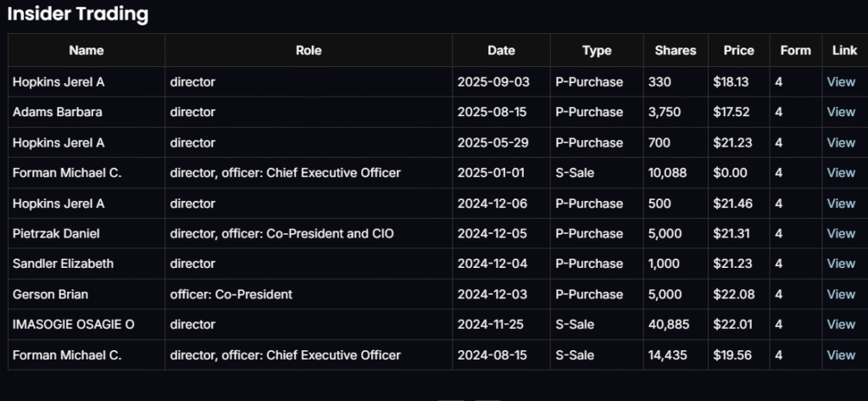Open View link for Adams Barbara's purchase
Image resolution: width=868 pixels, height=401 pixels.
[841, 112]
